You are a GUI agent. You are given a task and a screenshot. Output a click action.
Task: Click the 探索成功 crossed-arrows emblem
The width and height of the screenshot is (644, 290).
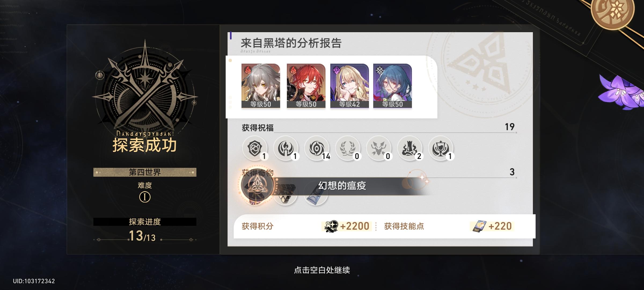click(x=145, y=89)
